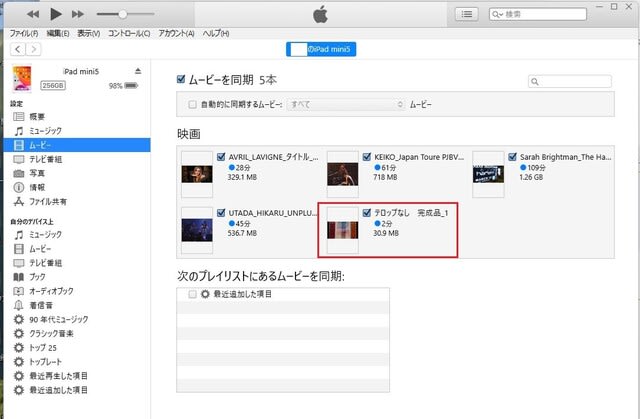Open the トップレート playlist
Image resolution: width=640 pixels, height=419 pixels.
pos(77,362)
